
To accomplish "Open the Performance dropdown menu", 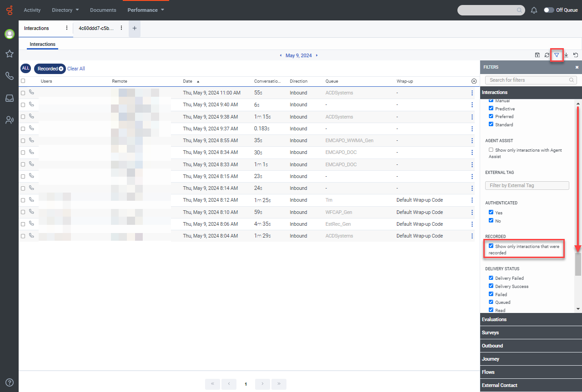I will pos(145,10).
